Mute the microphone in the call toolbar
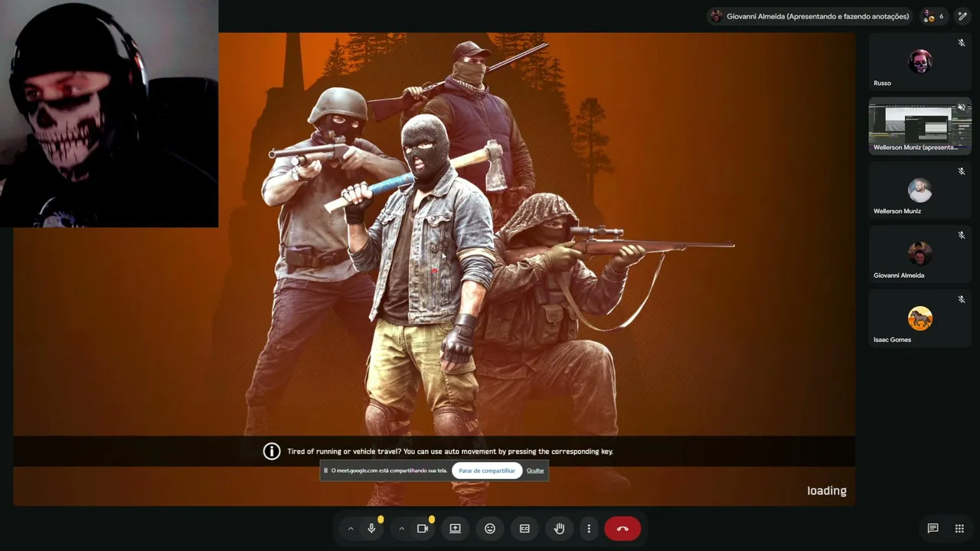Image resolution: width=980 pixels, height=551 pixels. click(371, 528)
